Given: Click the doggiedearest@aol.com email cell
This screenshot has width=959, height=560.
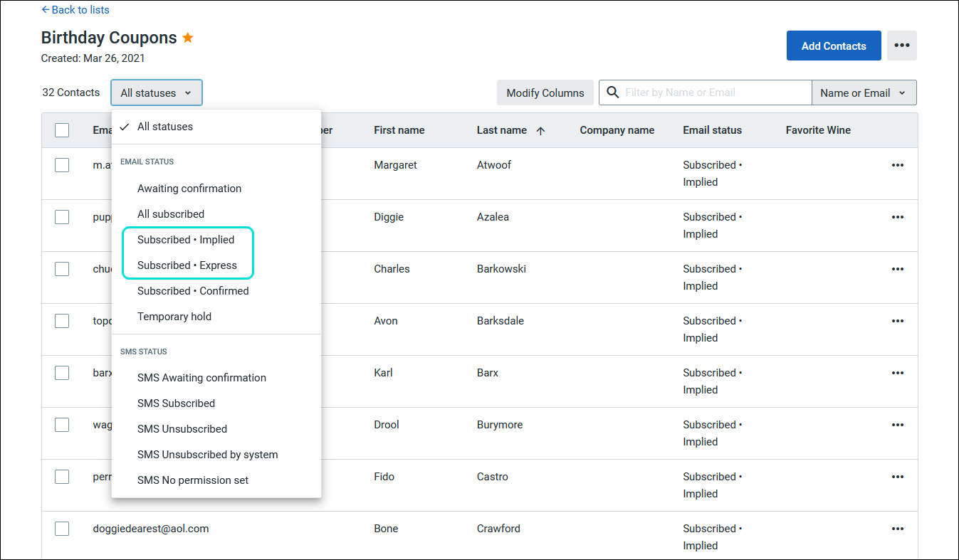Looking at the screenshot, I should (x=151, y=529).
